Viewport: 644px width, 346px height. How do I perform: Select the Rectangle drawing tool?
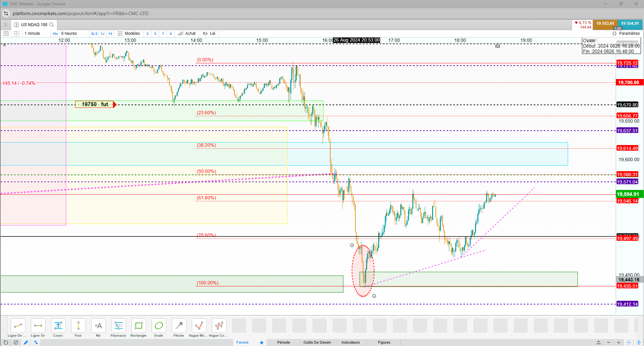coord(138,326)
